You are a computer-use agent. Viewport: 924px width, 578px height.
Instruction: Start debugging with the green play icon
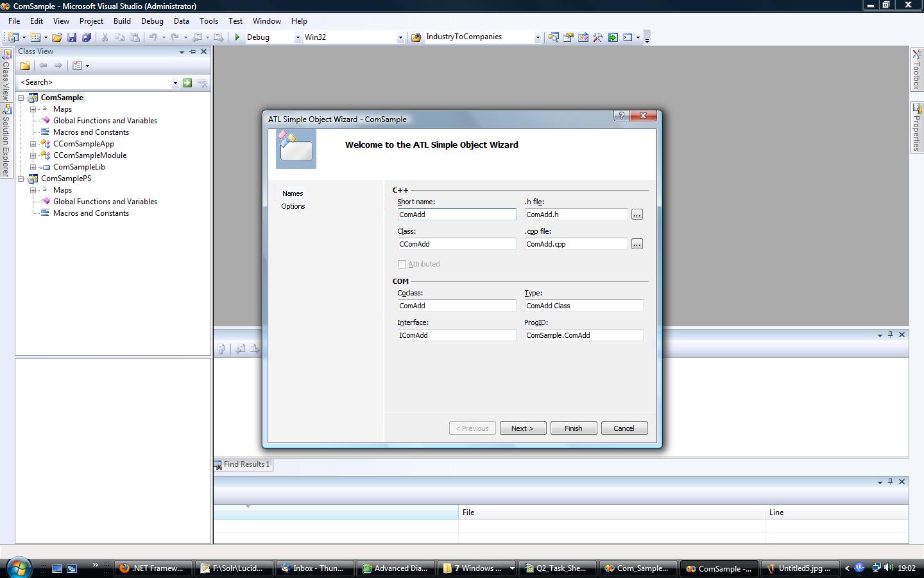click(237, 37)
